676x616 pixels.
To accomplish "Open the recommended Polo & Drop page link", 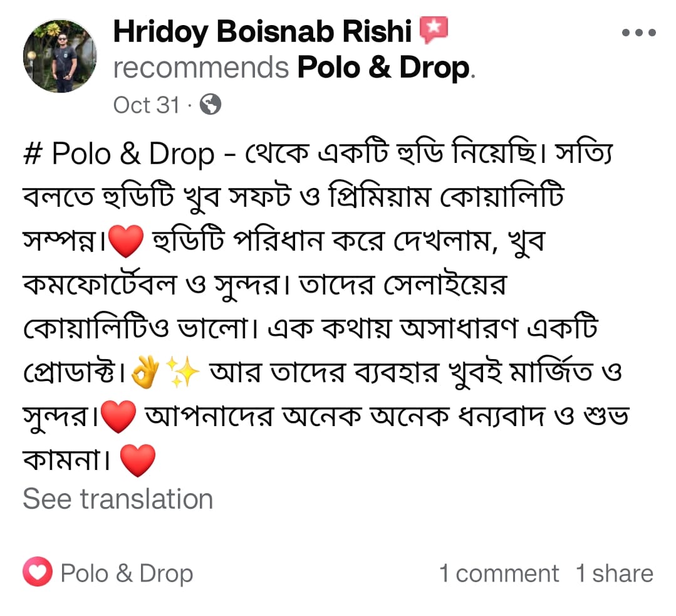I will 383,68.
